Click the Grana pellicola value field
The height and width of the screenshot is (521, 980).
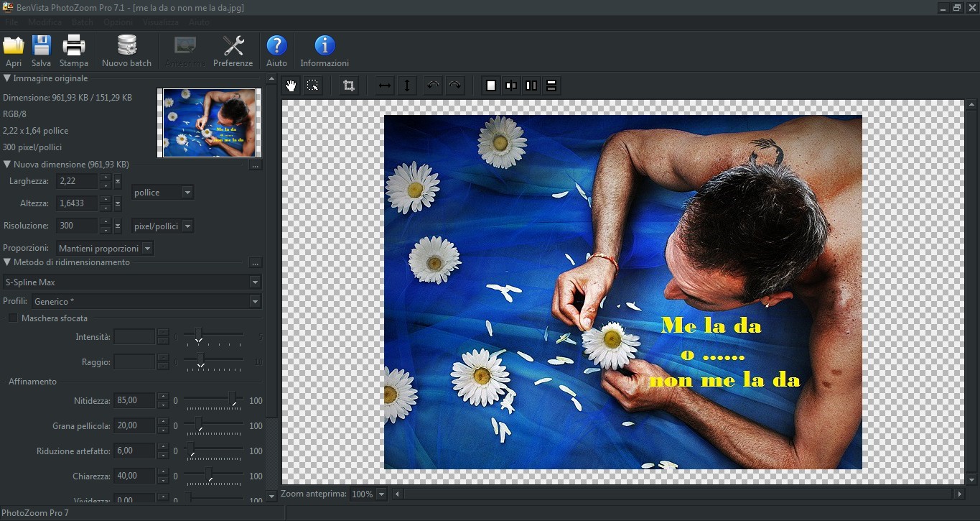click(x=134, y=425)
